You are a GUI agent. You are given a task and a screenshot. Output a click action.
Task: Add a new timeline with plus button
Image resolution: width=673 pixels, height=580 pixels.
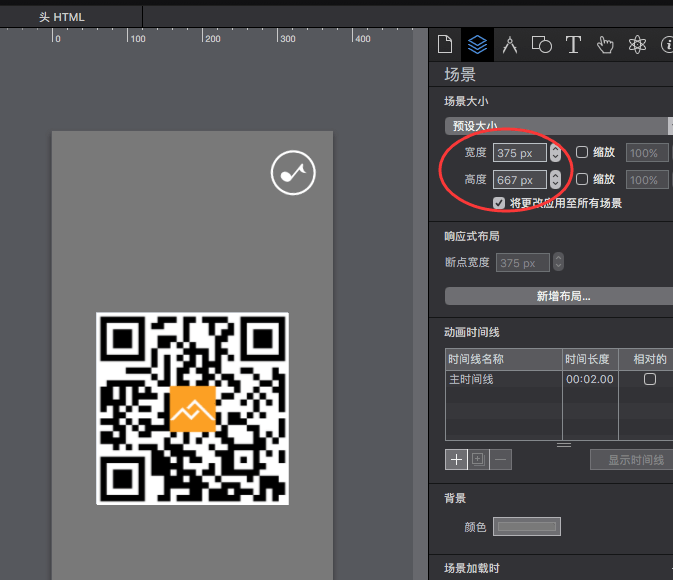pyautogui.click(x=456, y=460)
